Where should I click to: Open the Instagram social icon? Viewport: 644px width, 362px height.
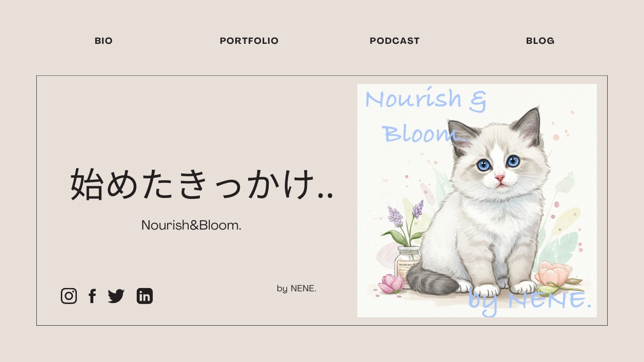coord(69,296)
